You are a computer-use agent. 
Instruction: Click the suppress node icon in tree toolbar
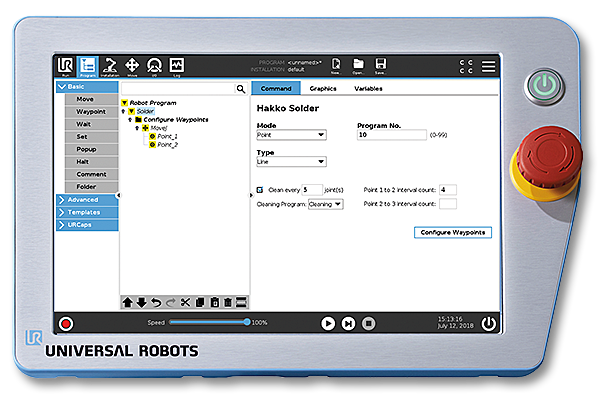pyautogui.click(x=241, y=303)
